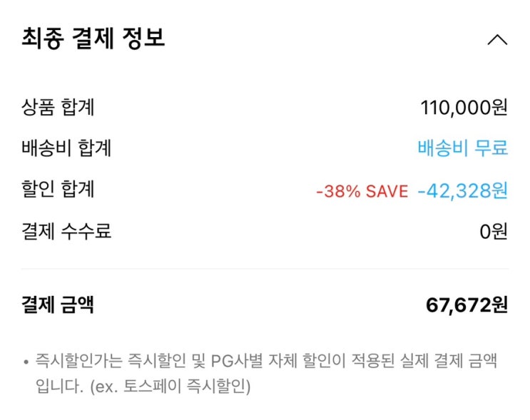Click the 110,000원 product total amount
This screenshot has height=420, width=530.
tap(464, 108)
